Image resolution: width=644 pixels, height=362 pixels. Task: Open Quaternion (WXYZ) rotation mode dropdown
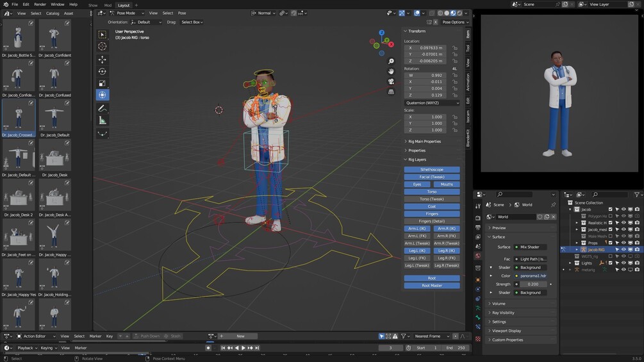pyautogui.click(x=432, y=103)
